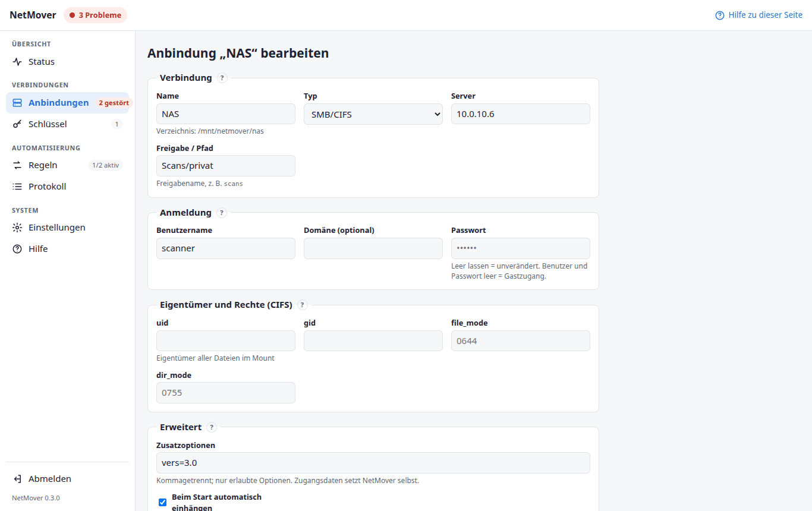Image resolution: width=812 pixels, height=511 pixels.
Task: Click the NetMover logo title
Action: [33, 15]
